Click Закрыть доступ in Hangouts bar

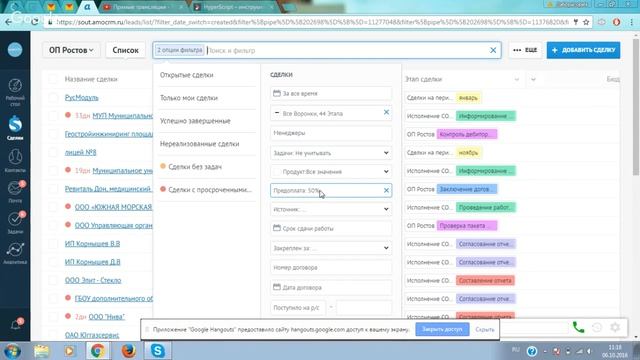442,329
